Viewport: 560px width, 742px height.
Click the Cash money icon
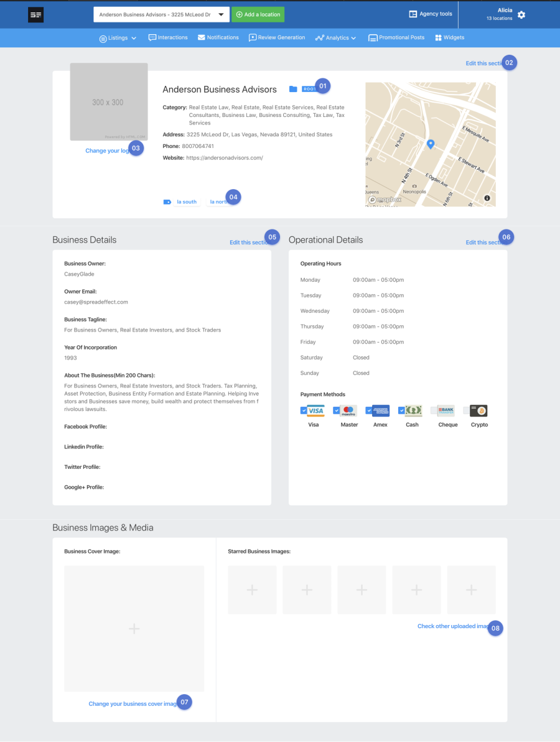click(x=413, y=410)
